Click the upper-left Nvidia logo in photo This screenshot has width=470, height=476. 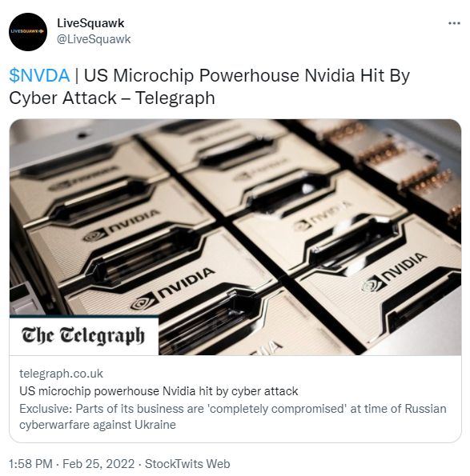pos(123,226)
